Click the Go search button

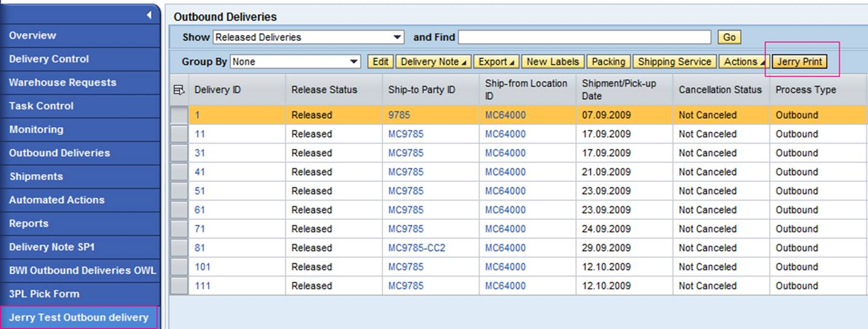pos(729,37)
